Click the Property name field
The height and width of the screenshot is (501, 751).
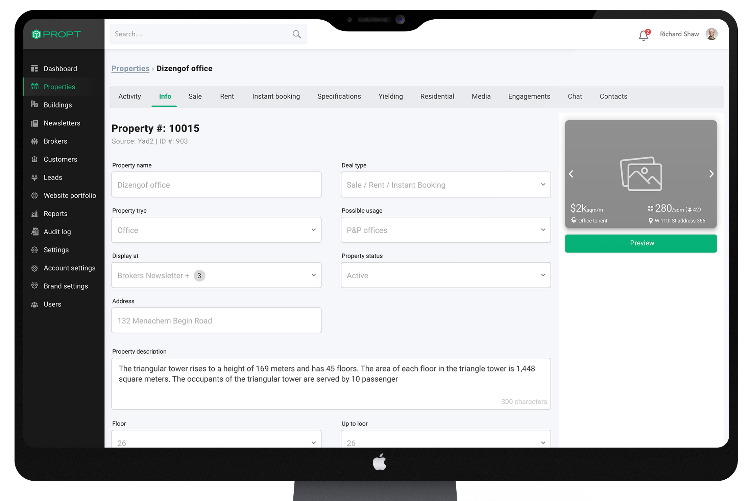click(x=216, y=185)
